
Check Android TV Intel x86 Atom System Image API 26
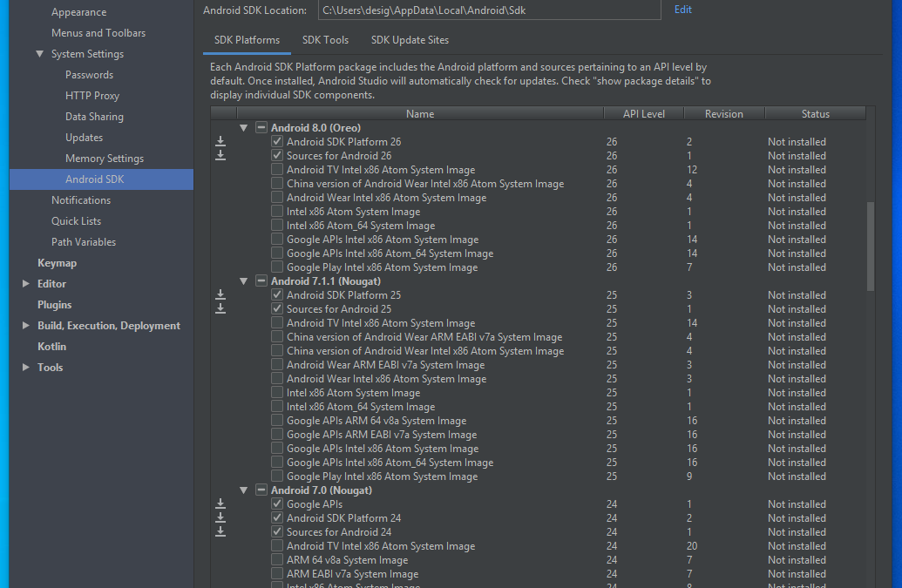[x=277, y=170]
